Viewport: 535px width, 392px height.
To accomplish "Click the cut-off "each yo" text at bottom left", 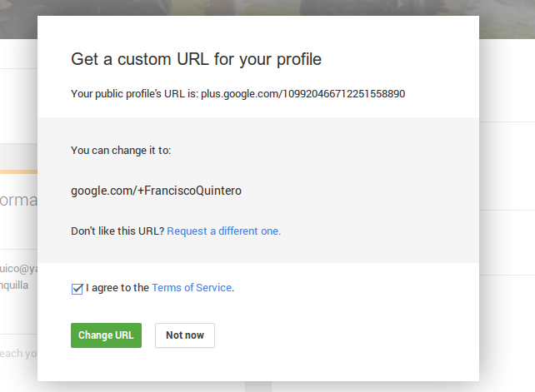I will tap(18, 353).
